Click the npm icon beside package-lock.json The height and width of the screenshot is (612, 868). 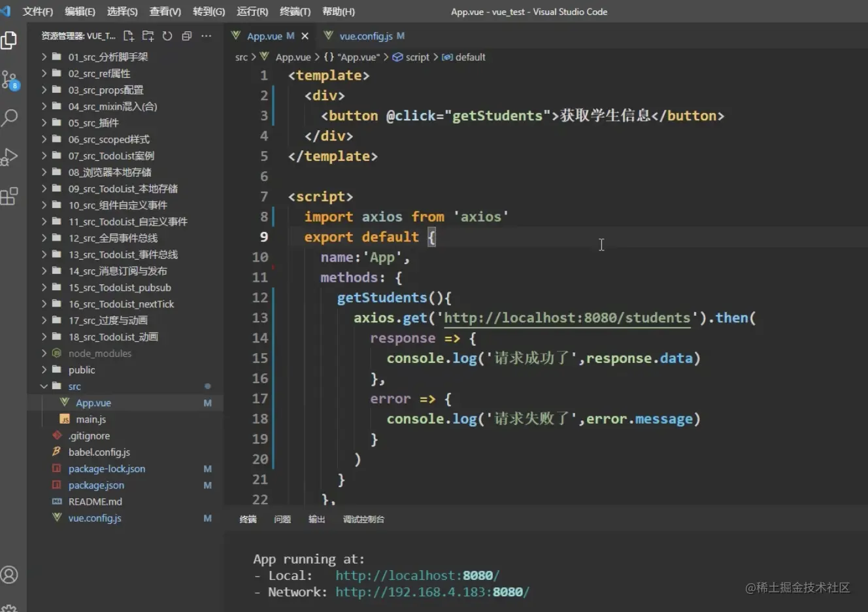coord(57,468)
